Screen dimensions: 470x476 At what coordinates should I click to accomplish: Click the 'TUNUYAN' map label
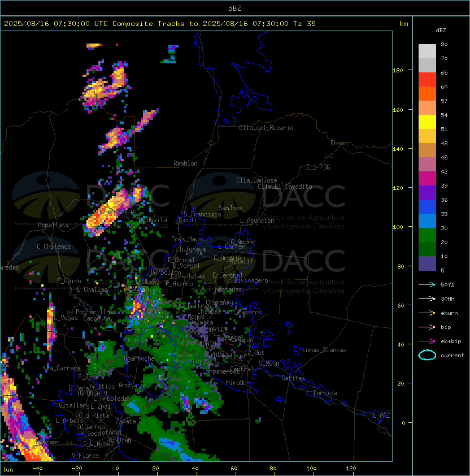tap(120, 440)
